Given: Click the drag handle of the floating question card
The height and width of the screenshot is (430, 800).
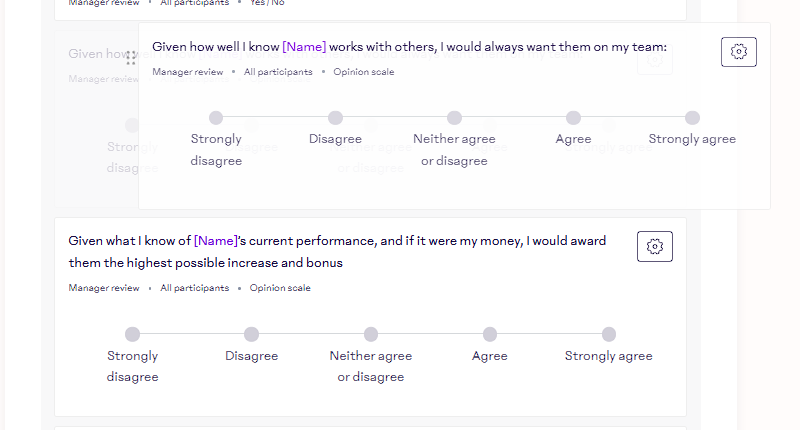Looking at the screenshot, I should click(x=131, y=58).
